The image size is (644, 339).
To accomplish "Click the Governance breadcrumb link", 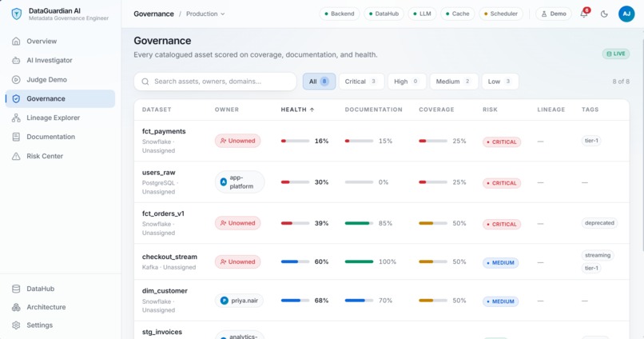I will coord(153,14).
